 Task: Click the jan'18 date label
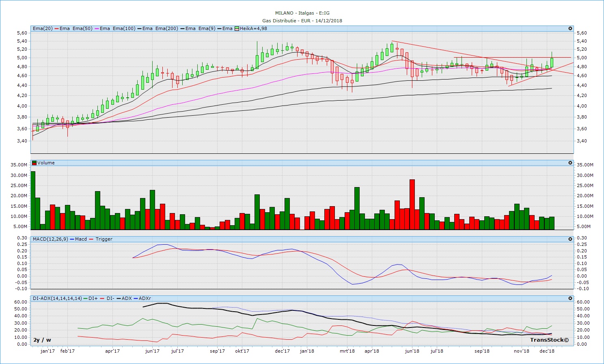click(307, 351)
